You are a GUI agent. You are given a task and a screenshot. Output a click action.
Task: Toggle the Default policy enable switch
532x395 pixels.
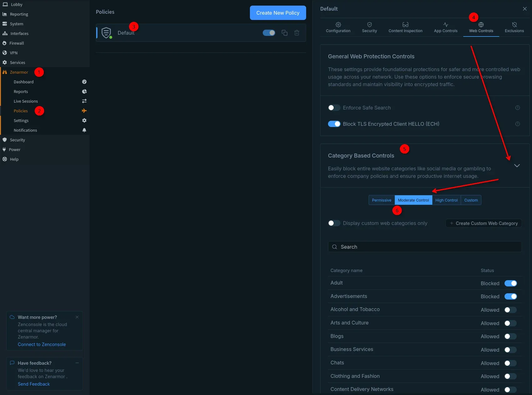pos(269,33)
